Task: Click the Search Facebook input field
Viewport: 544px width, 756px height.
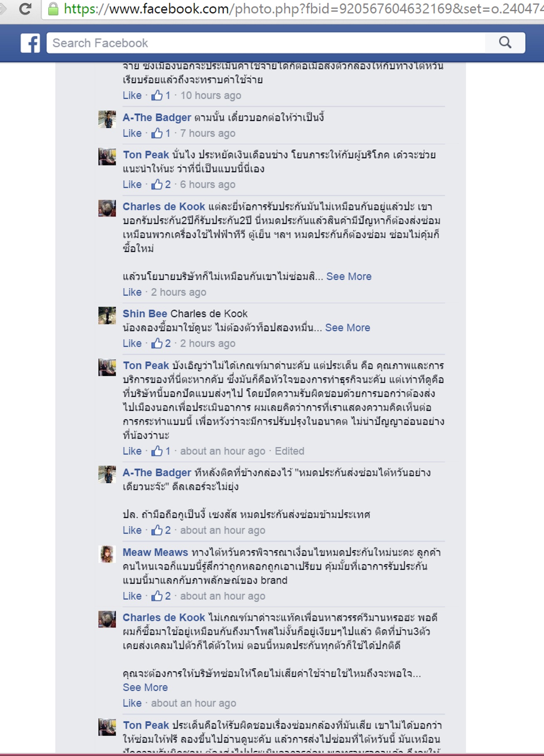Action: coord(266,43)
